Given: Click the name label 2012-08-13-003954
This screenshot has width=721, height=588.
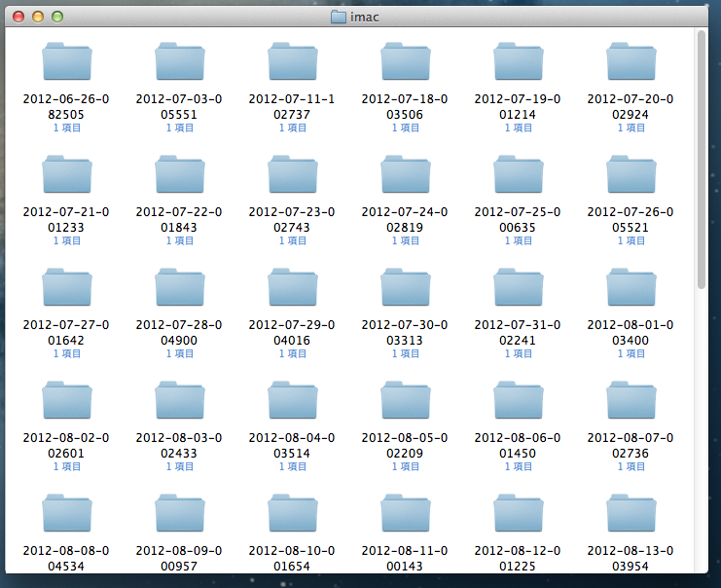Looking at the screenshot, I should click(x=631, y=558).
